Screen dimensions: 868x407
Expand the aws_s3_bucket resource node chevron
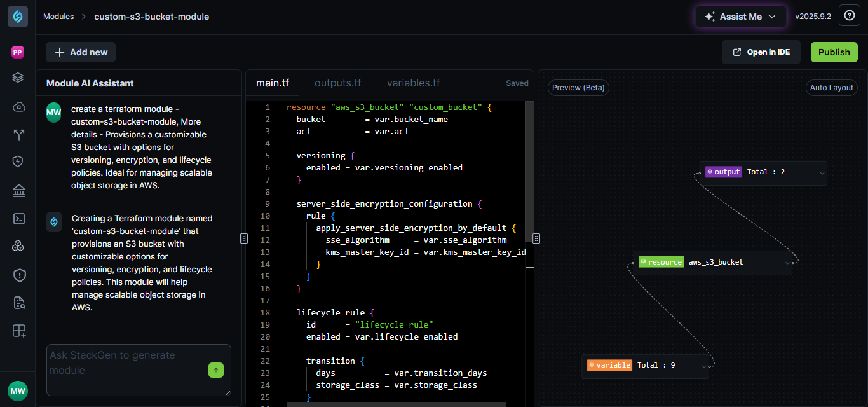pyautogui.click(x=787, y=263)
